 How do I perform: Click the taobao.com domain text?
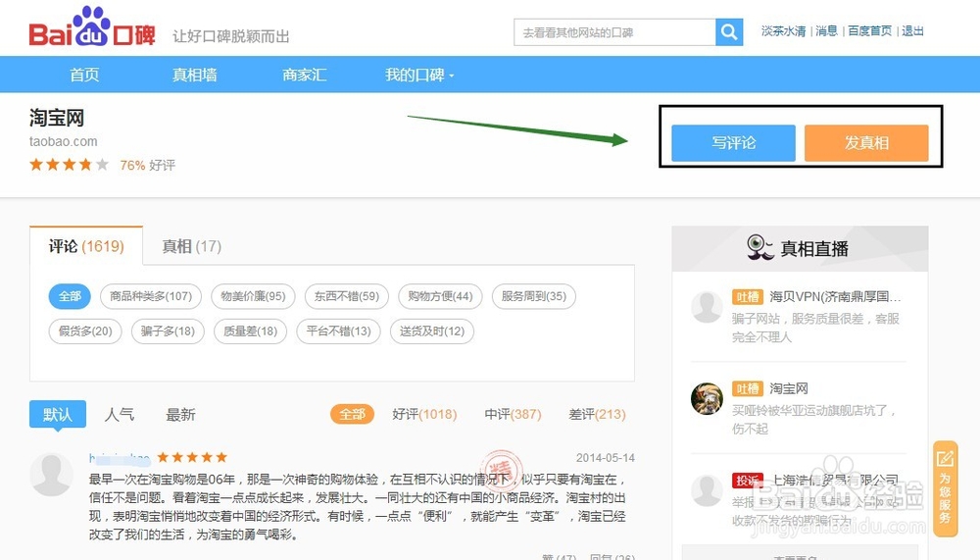coord(63,141)
